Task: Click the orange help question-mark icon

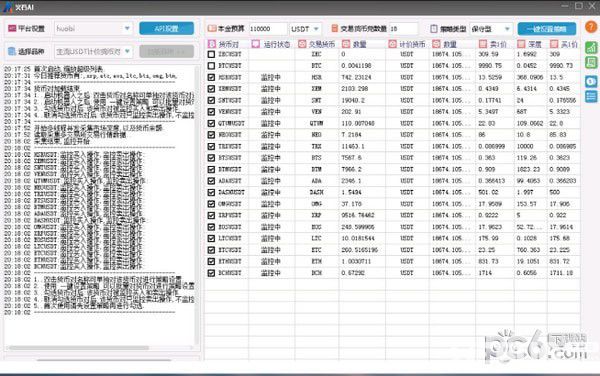Action: (591, 27)
